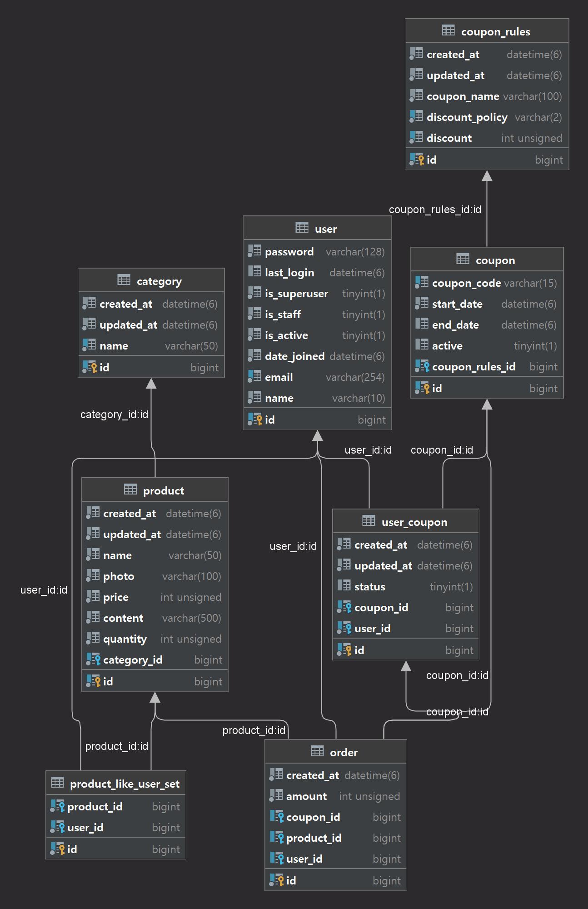Select the discount column in coupon_rules
Image resolution: width=588 pixels, height=909 pixels.
coord(487,138)
